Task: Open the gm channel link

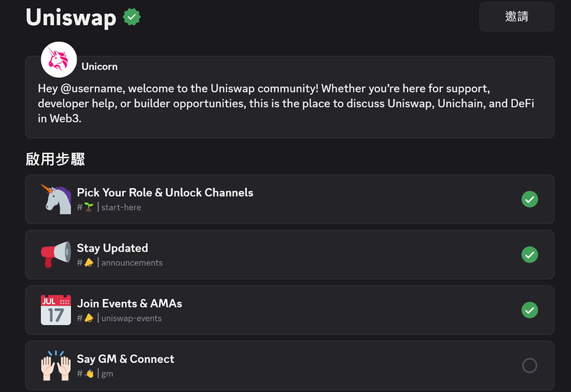Action: (107, 374)
